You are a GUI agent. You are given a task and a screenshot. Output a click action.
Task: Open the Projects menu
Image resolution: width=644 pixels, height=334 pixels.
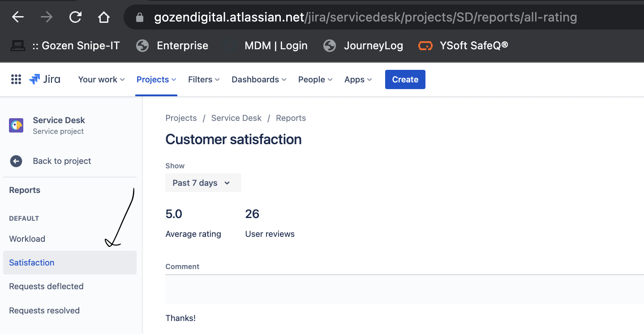point(156,79)
